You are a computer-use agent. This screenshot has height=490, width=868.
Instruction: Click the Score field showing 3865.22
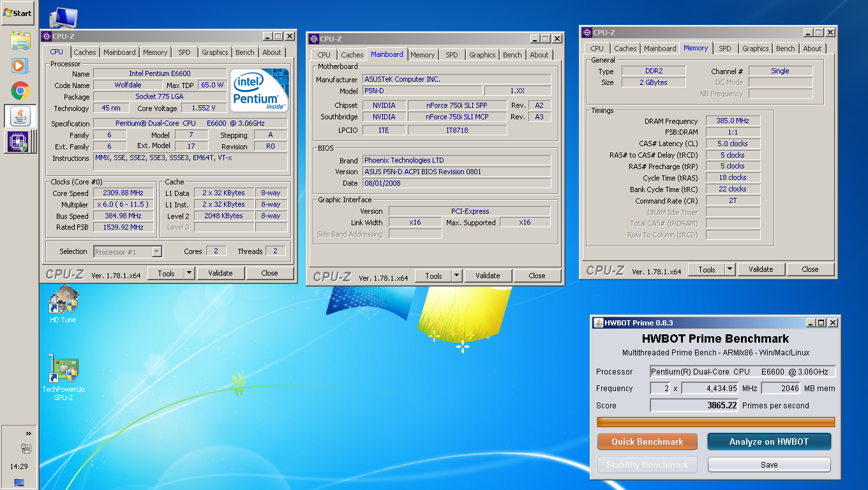(x=694, y=405)
